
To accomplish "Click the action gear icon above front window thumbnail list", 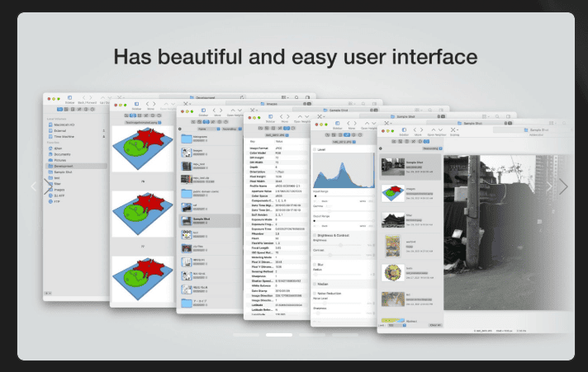I will coord(381,148).
